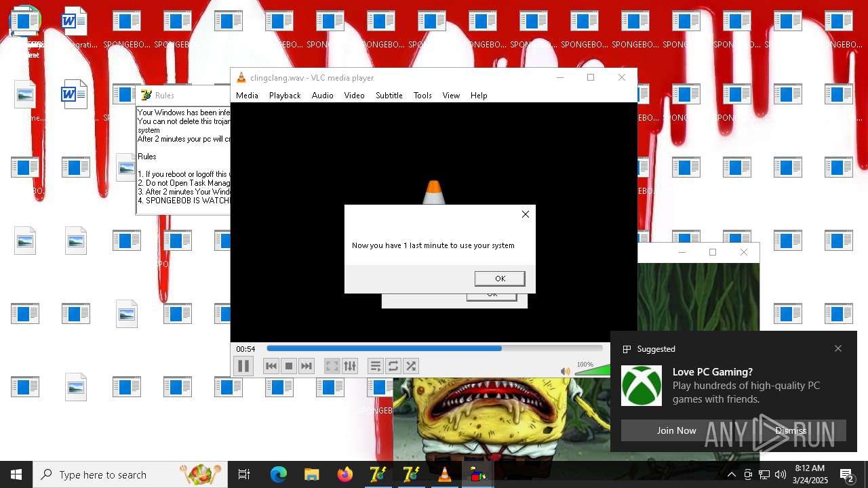868x488 pixels.
Task: Stop playback in VLC
Action: coord(289,366)
